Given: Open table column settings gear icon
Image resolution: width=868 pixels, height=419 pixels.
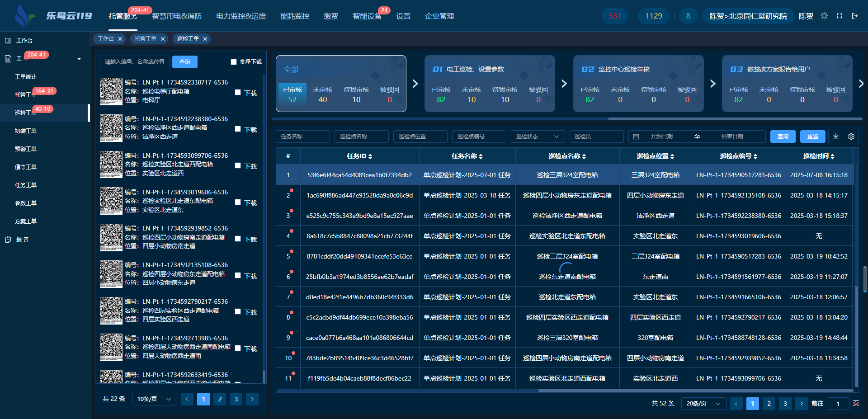Looking at the screenshot, I should click(851, 137).
